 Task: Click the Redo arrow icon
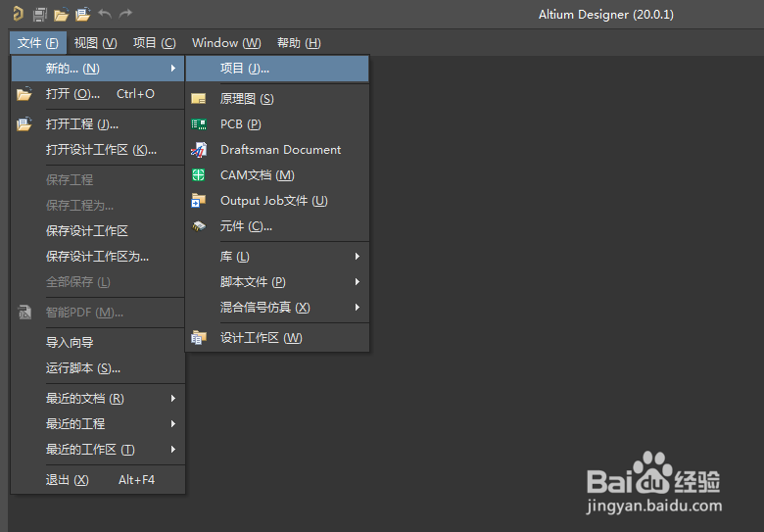[x=125, y=14]
